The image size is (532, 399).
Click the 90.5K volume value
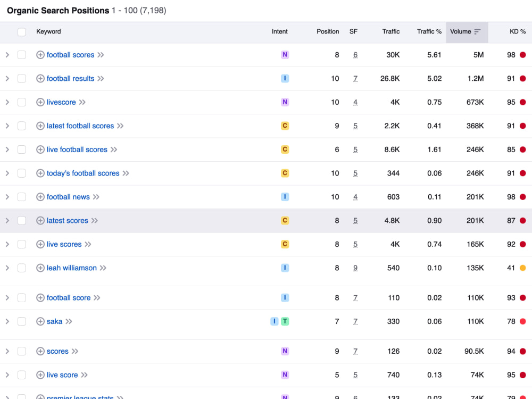click(x=474, y=351)
